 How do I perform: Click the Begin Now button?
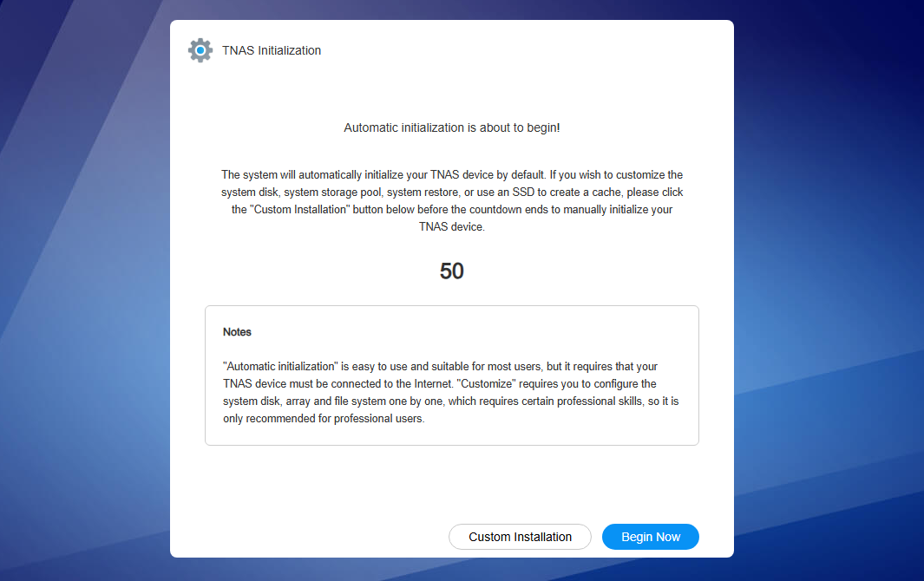tap(650, 537)
